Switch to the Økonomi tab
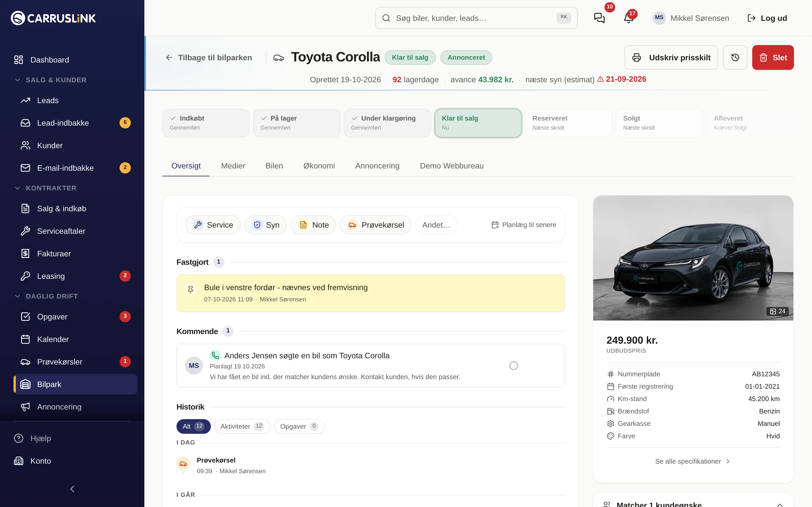This screenshot has height=507, width=812. coord(319,166)
